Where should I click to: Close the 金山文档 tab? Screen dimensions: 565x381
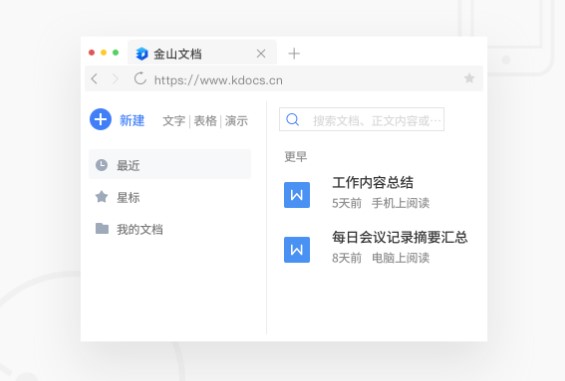click(261, 54)
